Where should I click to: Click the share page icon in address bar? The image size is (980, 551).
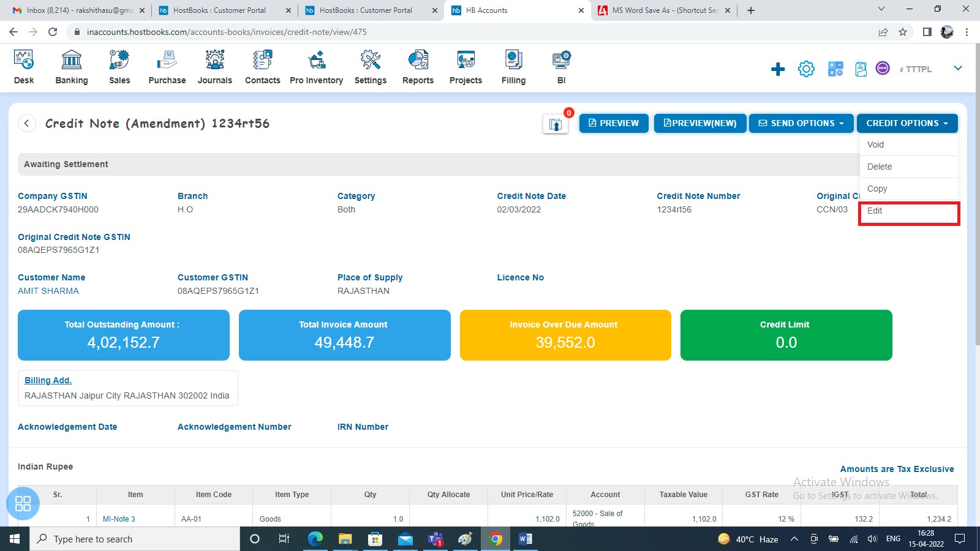[x=883, y=32]
